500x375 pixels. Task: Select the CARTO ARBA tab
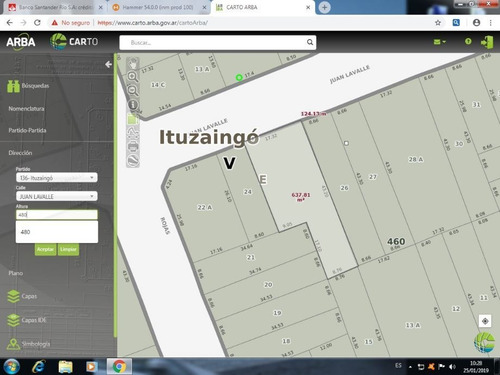[x=262, y=7]
